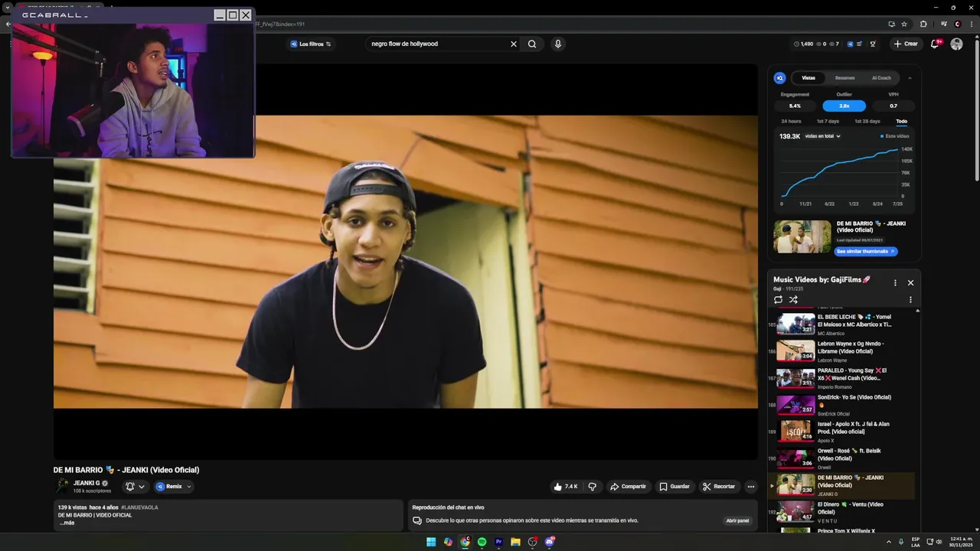Click the search magnifier button
The height and width of the screenshot is (551, 980).
(532, 44)
